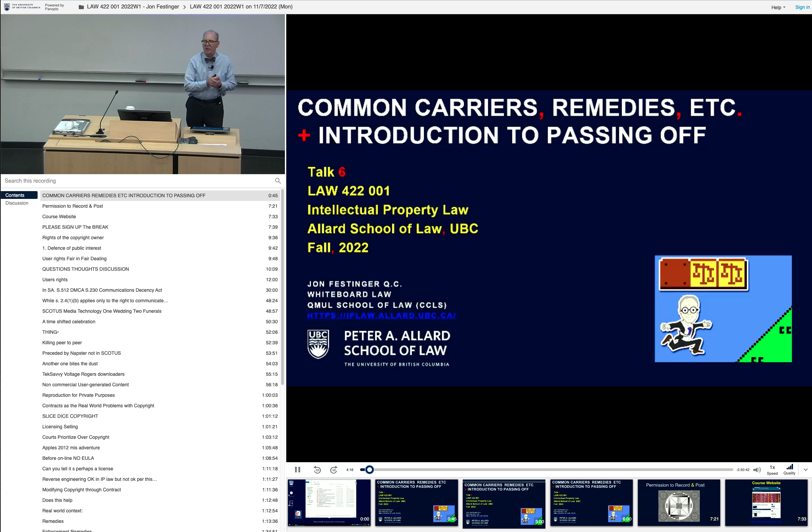
Task: Go to Licensing Selling at 1:01:21
Action: [x=160, y=427]
